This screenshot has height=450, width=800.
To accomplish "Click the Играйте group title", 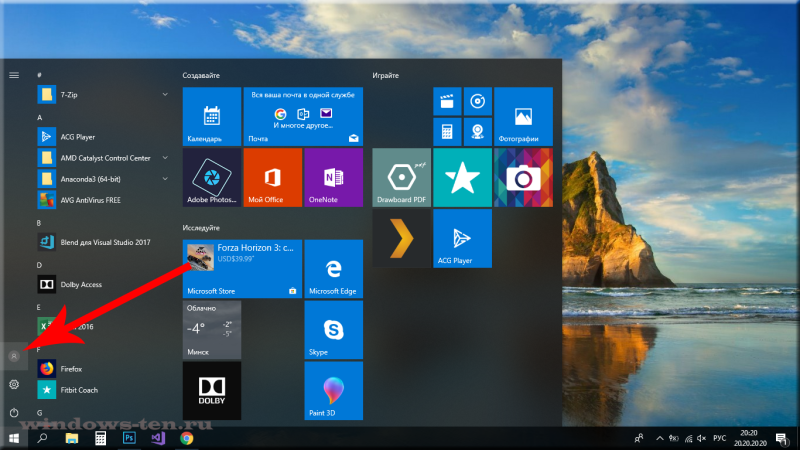I will [385, 75].
